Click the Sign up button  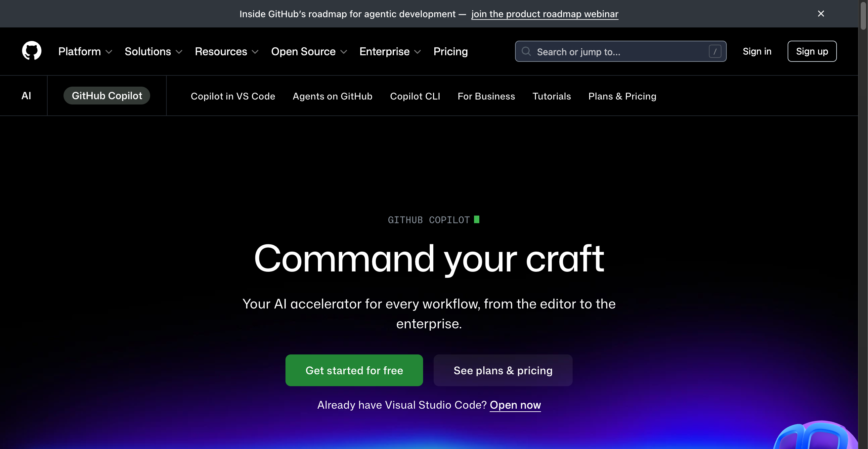812,52
